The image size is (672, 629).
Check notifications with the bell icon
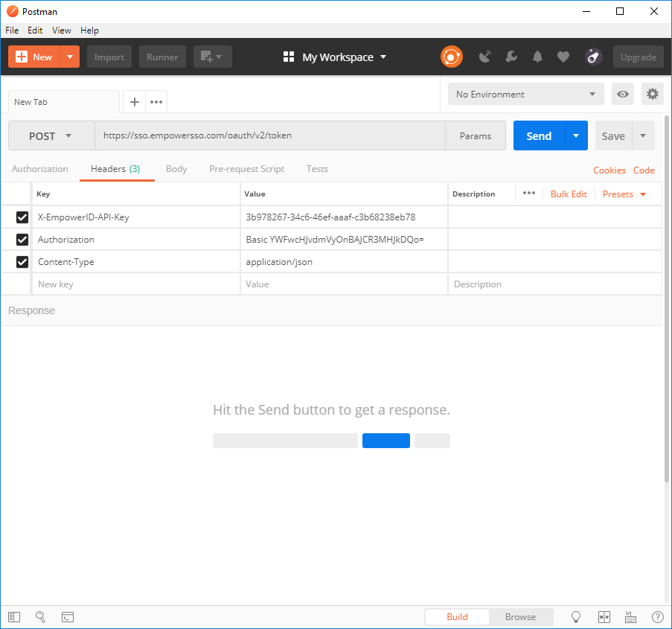(x=537, y=57)
